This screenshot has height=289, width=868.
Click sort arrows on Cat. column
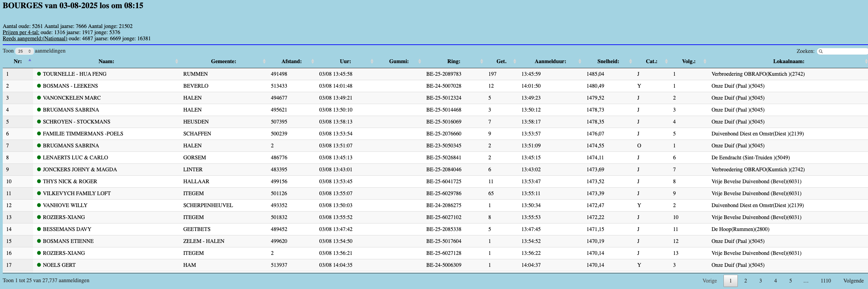[x=666, y=61]
